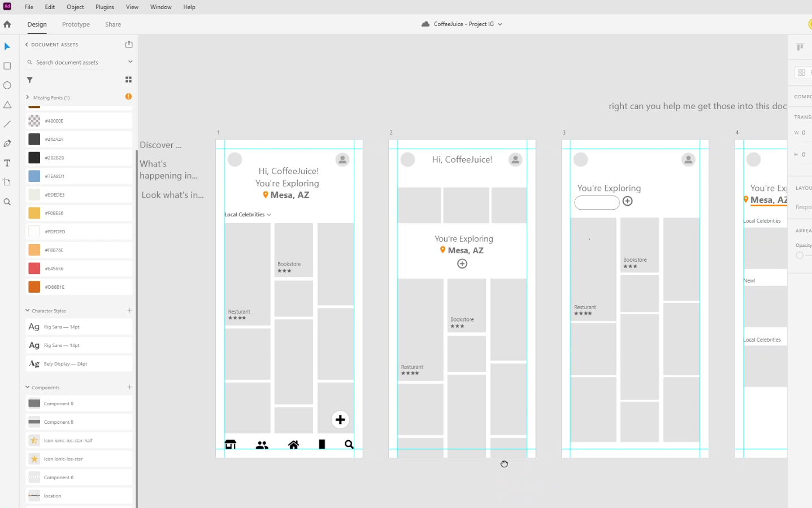This screenshot has width=812, height=508.
Task: Switch to Prototype mode tab
Action: point(76,24)
